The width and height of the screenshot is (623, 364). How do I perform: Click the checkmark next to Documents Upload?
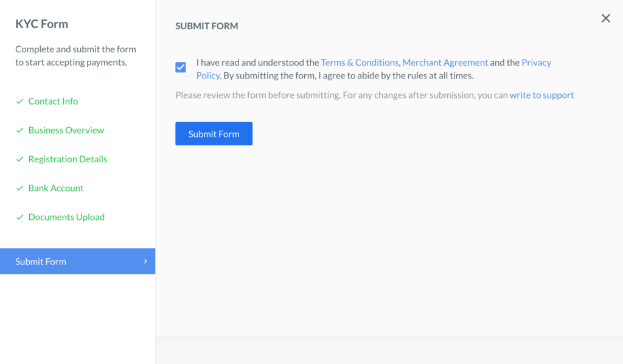click(x=19, y=217)
